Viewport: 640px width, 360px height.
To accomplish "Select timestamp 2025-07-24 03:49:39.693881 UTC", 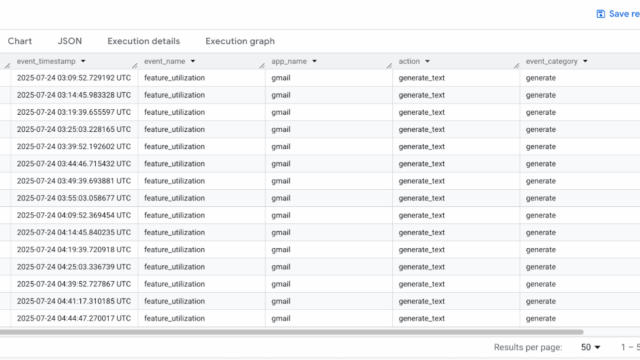I will point(74,181).
